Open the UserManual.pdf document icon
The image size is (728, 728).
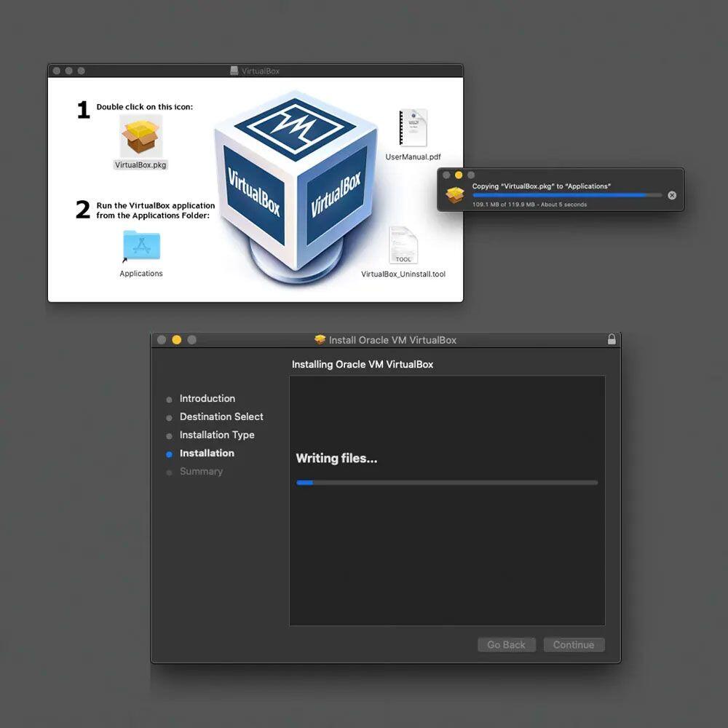[x=413, y=127]
